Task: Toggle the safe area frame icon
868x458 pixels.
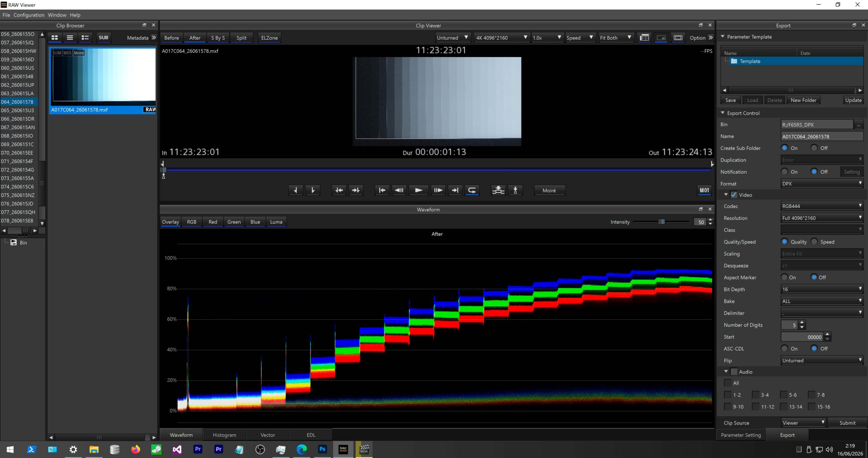Action: [x=678, y=38]
